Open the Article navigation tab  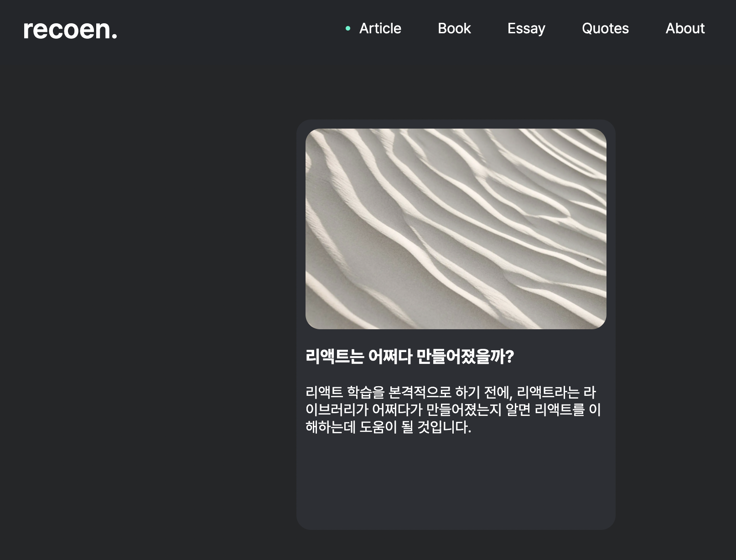coord(380,28)
